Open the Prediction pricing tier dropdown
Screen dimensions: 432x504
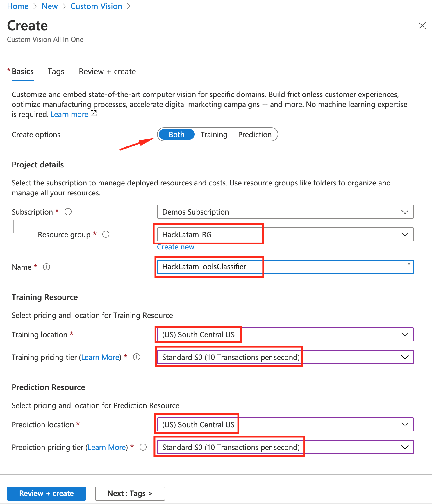pyautogui.click(x=405, y=447)
